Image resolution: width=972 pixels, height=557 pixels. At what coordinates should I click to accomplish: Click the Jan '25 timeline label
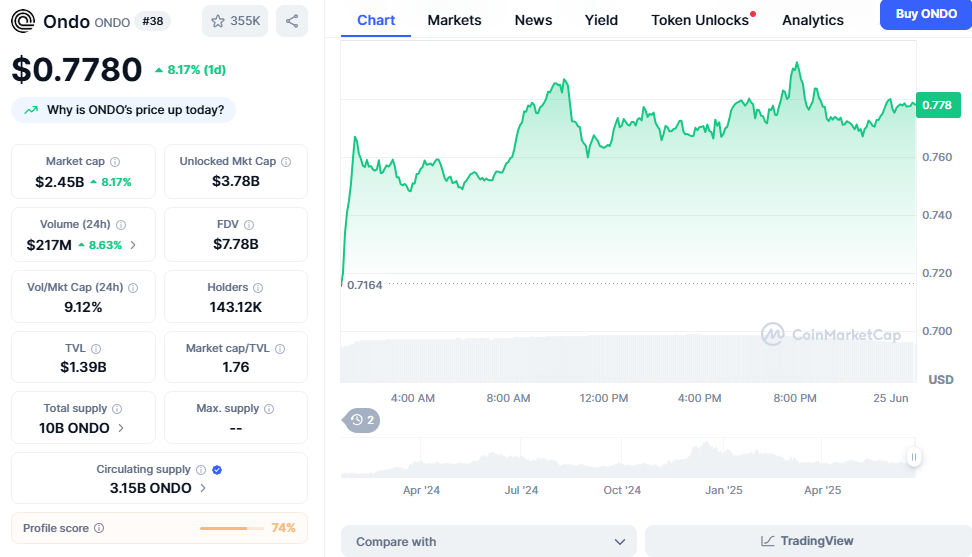pyautogui.click(x=723, y=490)
